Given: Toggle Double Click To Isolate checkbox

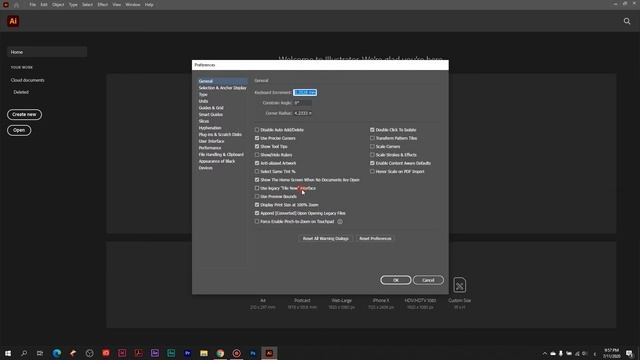Looking at the screenshot, I should [372, 130].
